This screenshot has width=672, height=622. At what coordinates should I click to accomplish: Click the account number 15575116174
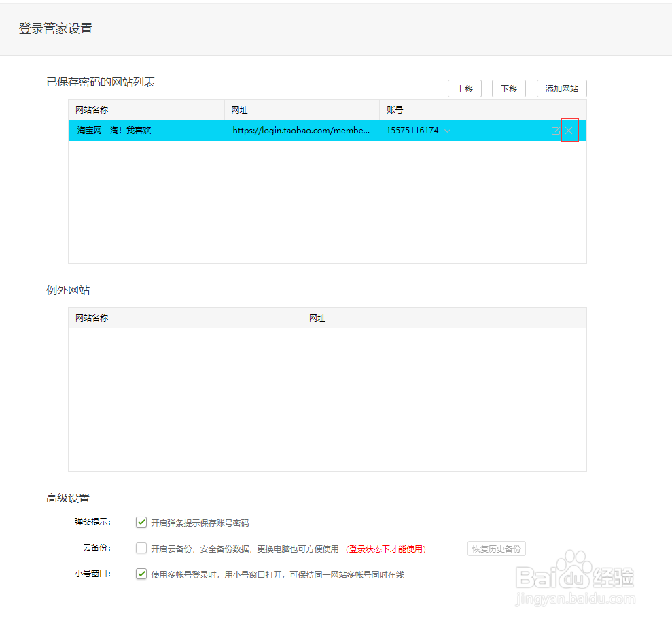(412, 131)
